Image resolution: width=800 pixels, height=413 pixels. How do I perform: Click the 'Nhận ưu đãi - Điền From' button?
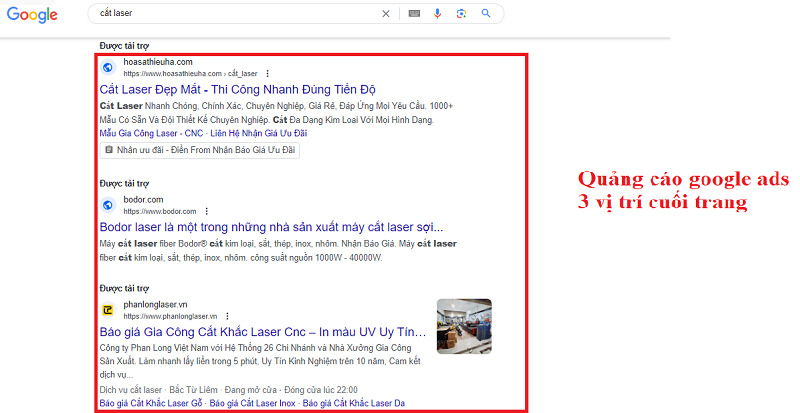pos(199,150)
